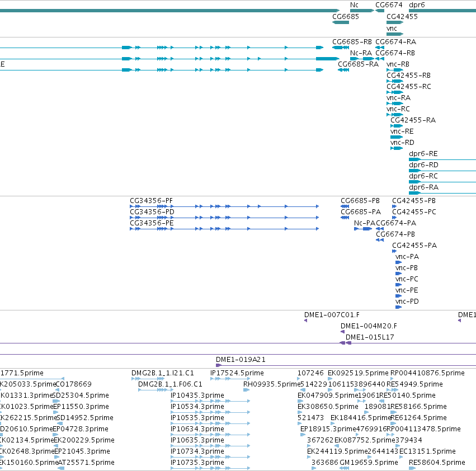Select the dpr6 gene label
Viewport: 476px width, 471px height.
coord(417,5)
